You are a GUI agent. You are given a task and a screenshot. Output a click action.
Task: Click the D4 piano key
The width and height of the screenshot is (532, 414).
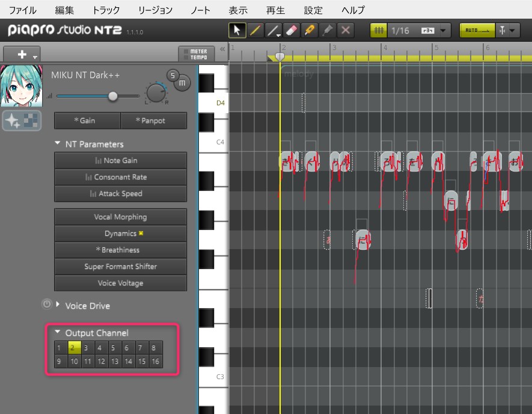point(213,102)
